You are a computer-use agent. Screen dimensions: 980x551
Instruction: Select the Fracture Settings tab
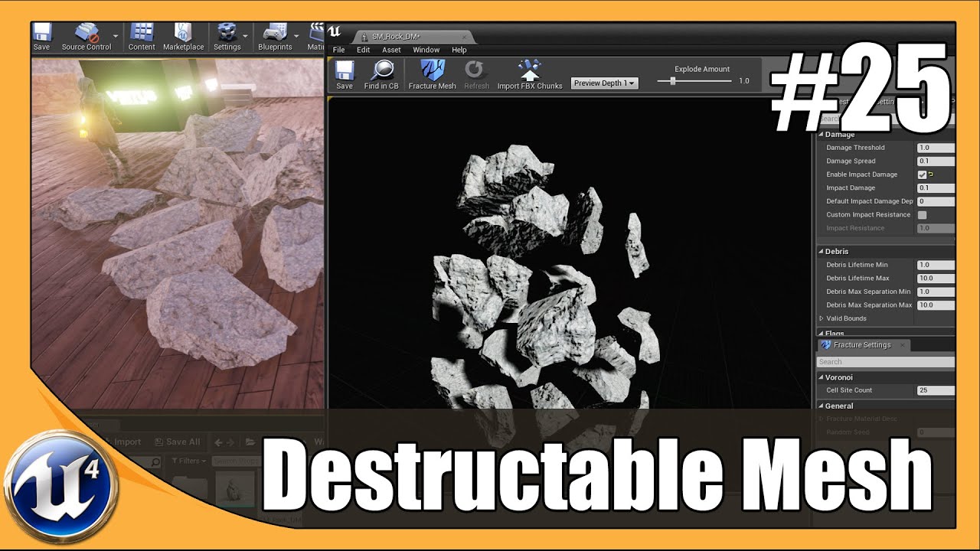coord(862,345)
